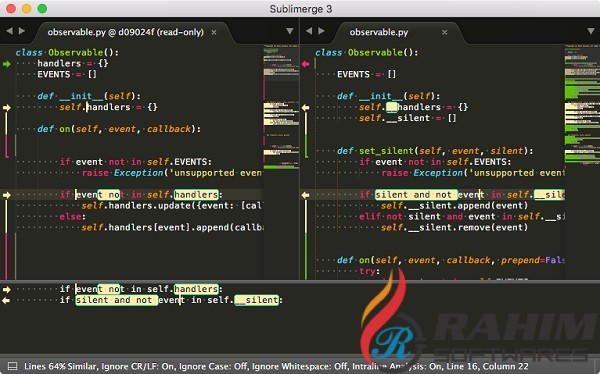Toggle the side panel icon in status bar
The height and width of the screenshot is (374, 600).
[x=13, y=366]
